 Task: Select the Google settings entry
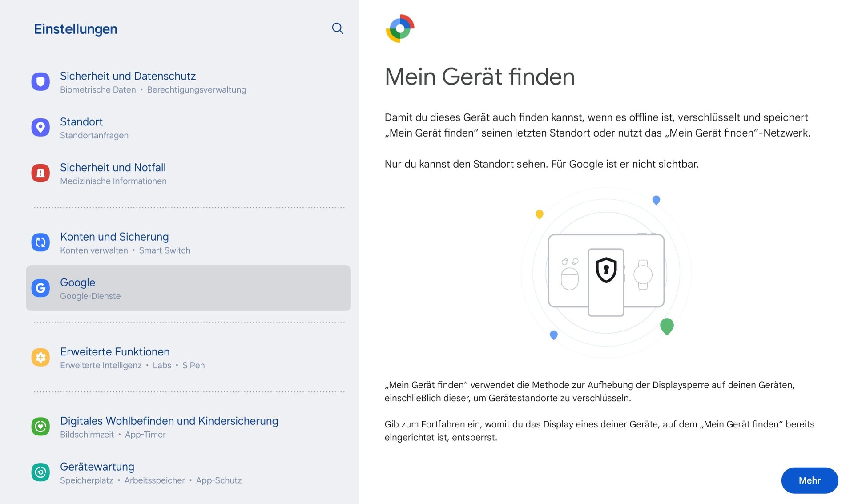tap(188, 288)
